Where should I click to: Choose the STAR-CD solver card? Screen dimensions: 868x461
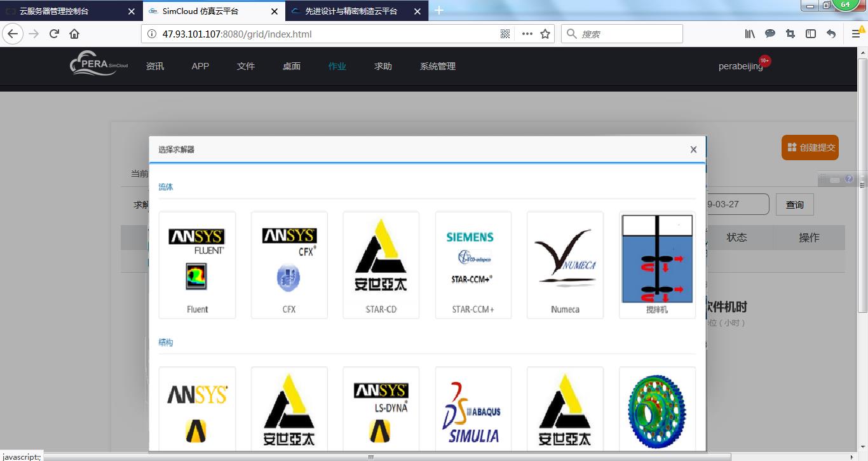click(x=381, y=265)
